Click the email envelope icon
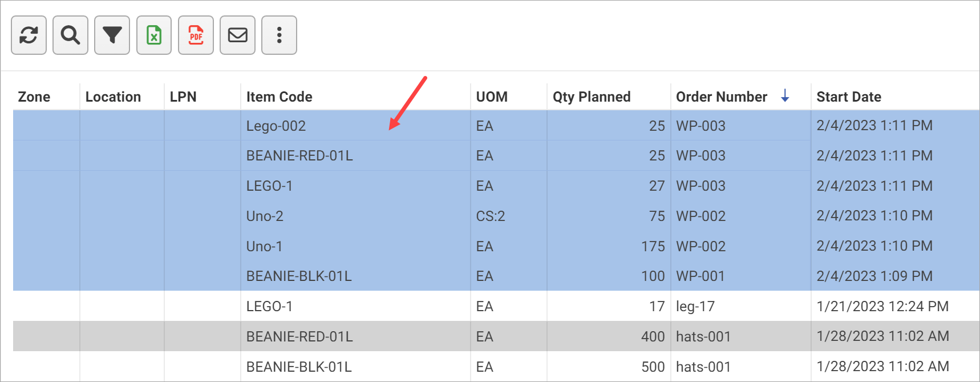 [237, 35]
